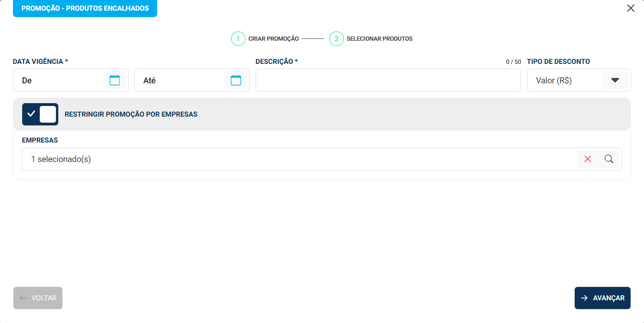Click the 'Empresas' field label
Screen dimensions: 644x323
tap(40, 140)
